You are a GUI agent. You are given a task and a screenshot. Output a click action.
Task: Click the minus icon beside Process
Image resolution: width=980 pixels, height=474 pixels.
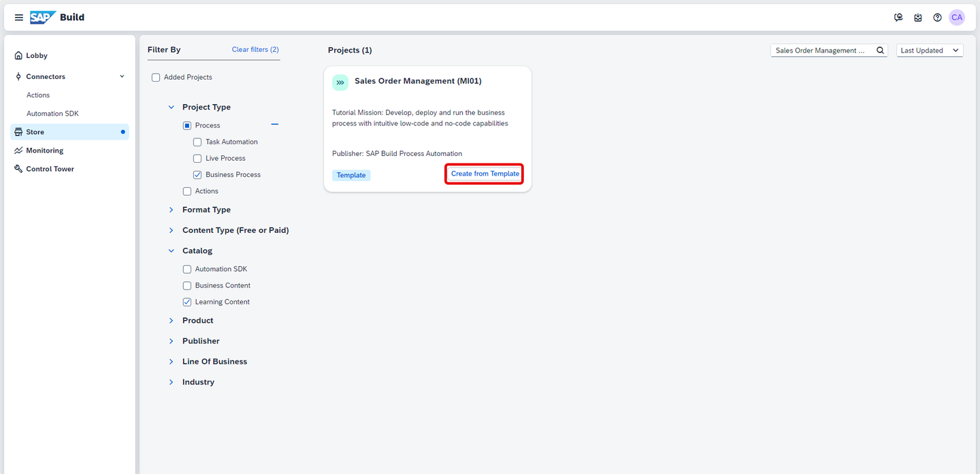275,125
